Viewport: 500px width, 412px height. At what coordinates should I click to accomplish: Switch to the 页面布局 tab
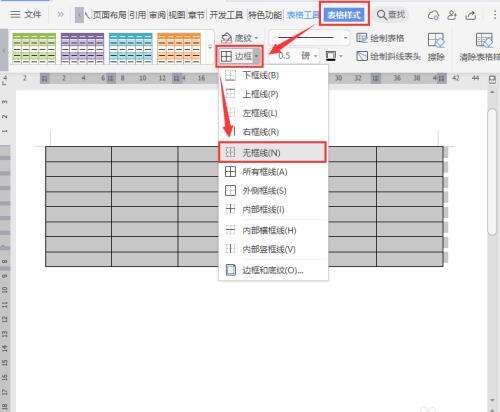[x=109, y=15]
